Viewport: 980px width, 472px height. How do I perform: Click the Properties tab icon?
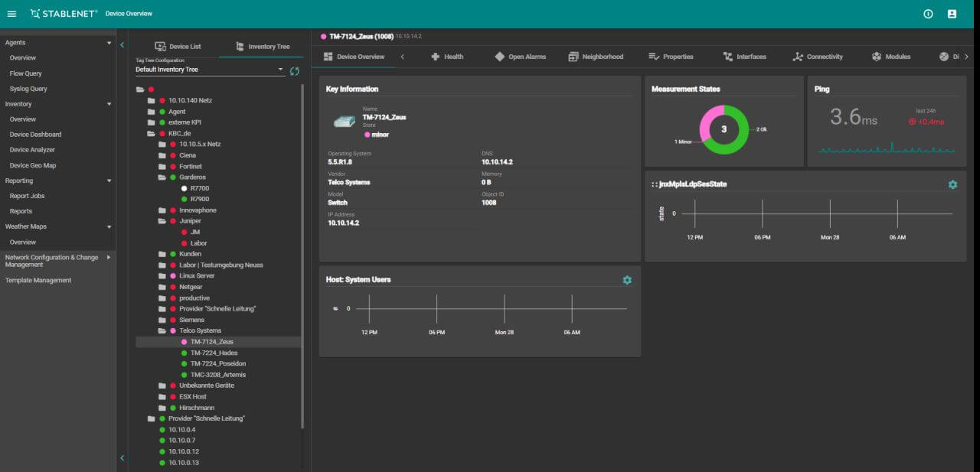coord(654,57)
